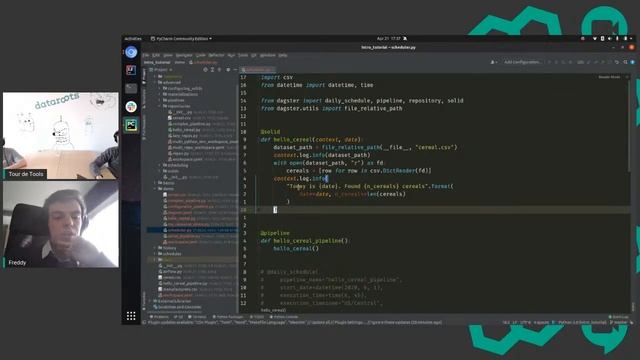The image size is (640, 360).
Task: Click the user account icon in toolbar
Action: [x=493, y=62]
